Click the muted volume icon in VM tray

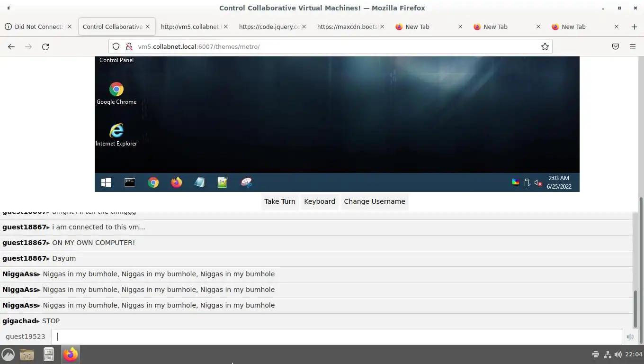point(538,182)
